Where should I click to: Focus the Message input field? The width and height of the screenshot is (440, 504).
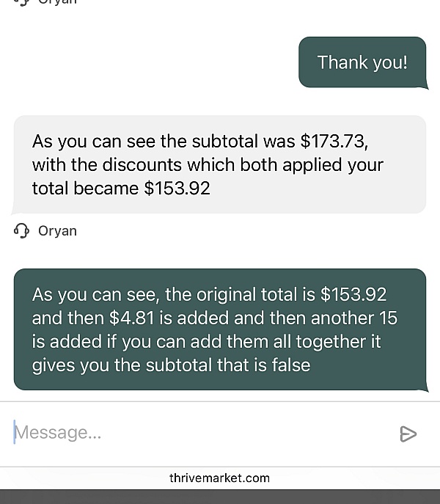pyautogui.click(x=198, y=433)
